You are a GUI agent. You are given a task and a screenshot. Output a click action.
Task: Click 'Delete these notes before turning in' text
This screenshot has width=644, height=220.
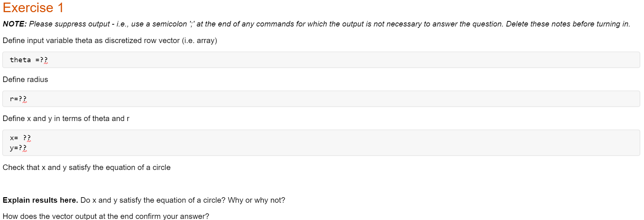(568, 24)
